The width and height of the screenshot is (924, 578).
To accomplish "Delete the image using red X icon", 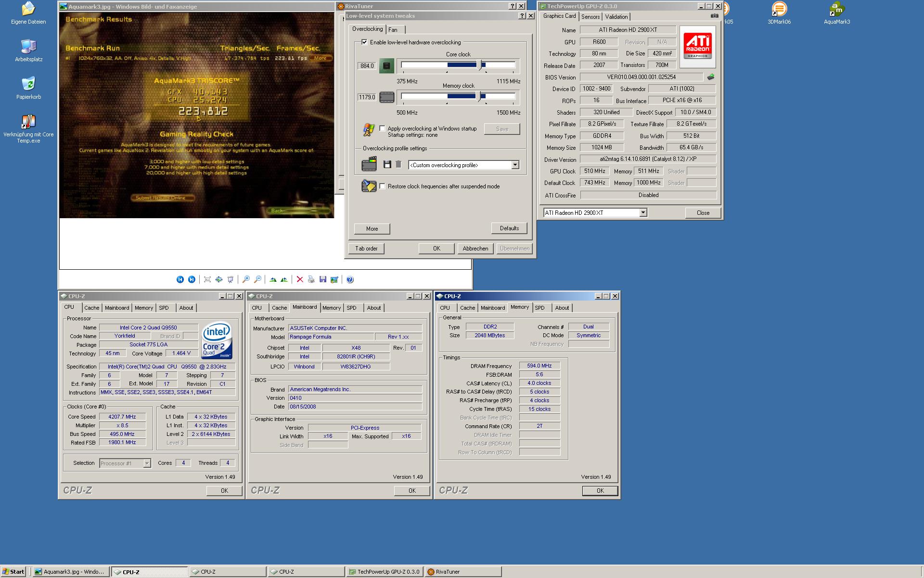I will pos(300,279).
